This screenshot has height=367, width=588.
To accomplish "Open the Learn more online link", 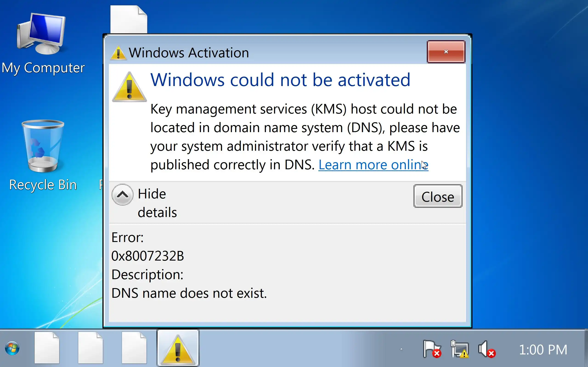I will [373, 165].
